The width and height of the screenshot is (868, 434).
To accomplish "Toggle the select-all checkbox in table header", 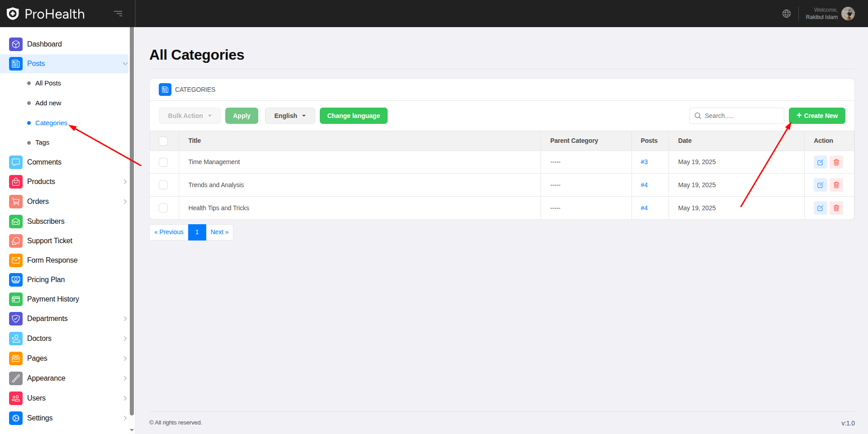I will click(163, 141).
